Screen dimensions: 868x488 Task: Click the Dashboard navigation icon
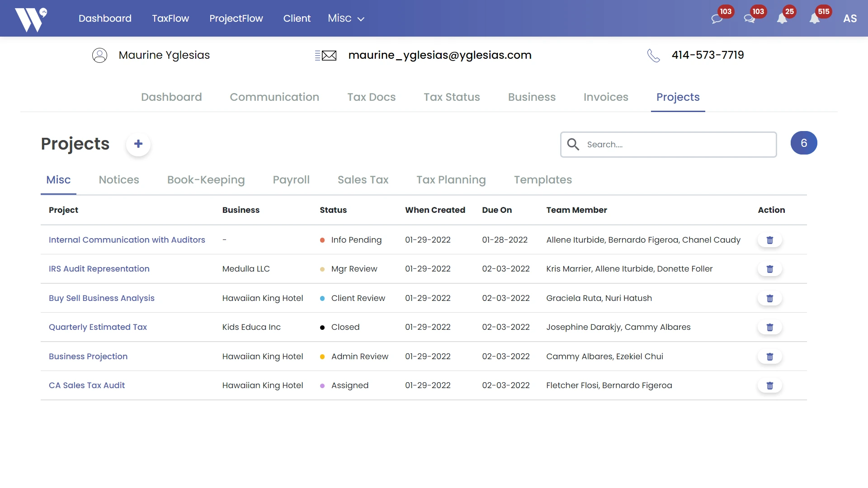pyautogui.click(x=105, y=18)
